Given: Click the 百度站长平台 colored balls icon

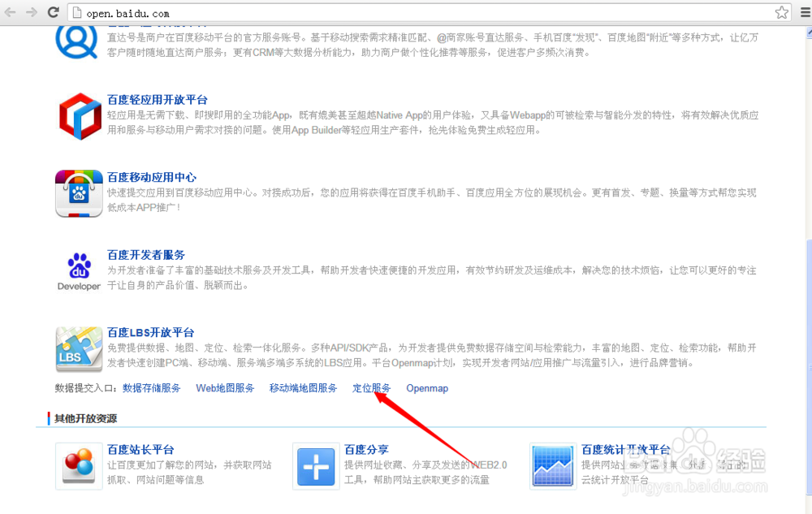Looking at the screenshot, I should click(x=79, y=466).
